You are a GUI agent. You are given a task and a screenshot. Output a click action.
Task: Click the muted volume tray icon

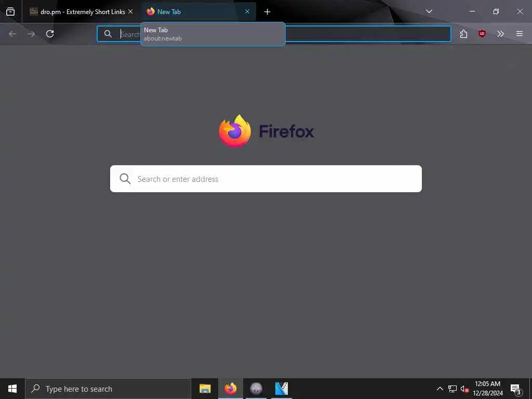tap(464, 389)
